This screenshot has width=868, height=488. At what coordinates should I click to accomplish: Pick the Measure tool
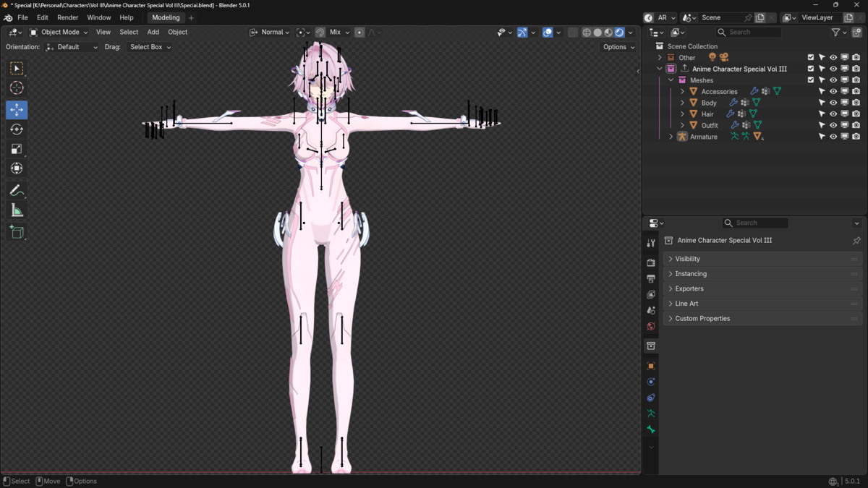point(17,210)
